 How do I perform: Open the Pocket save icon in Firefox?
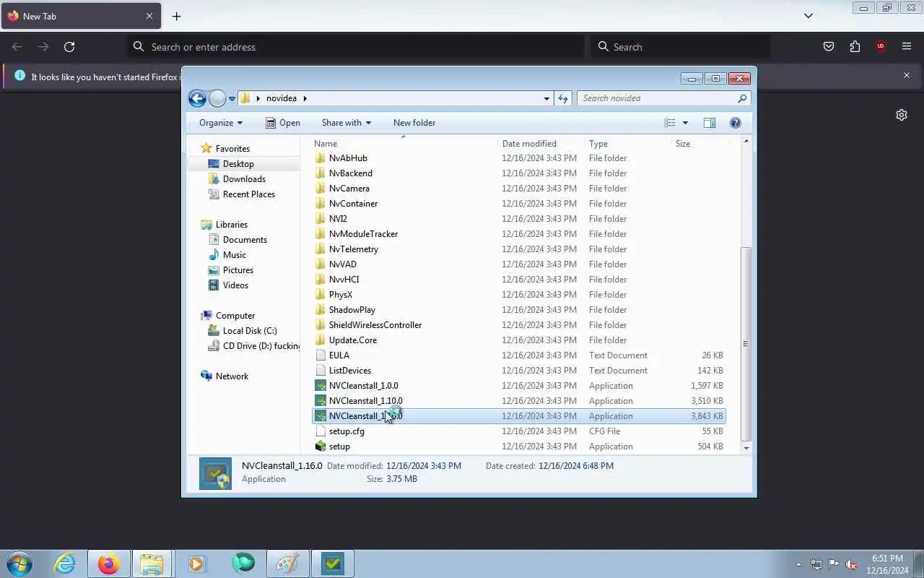tap(829, 46)
